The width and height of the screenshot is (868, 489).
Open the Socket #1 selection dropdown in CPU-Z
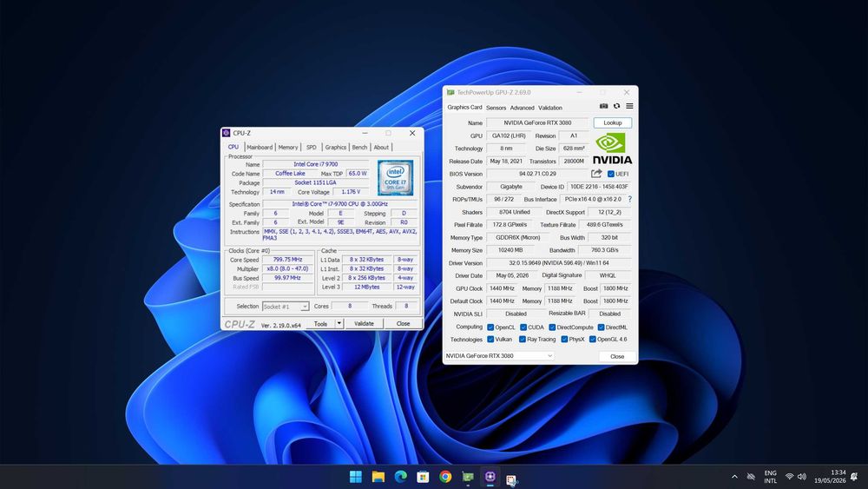point(285,307)
